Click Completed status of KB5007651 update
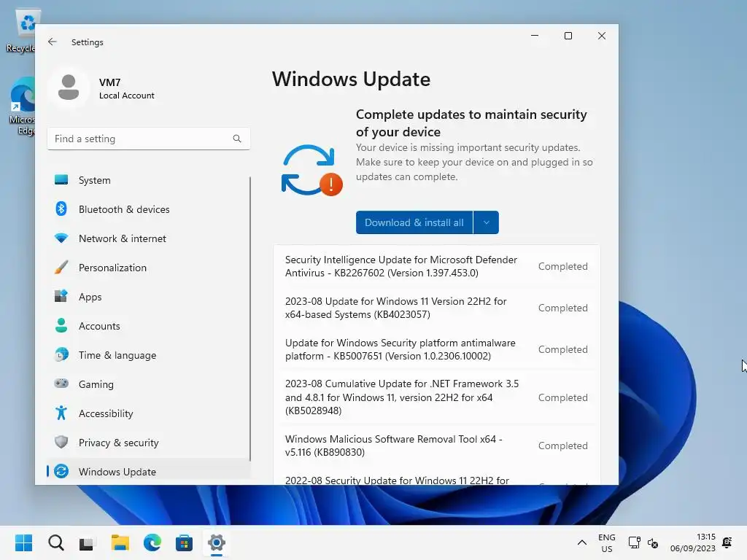The width and height of the screenshot is (747, 560). 562,349
